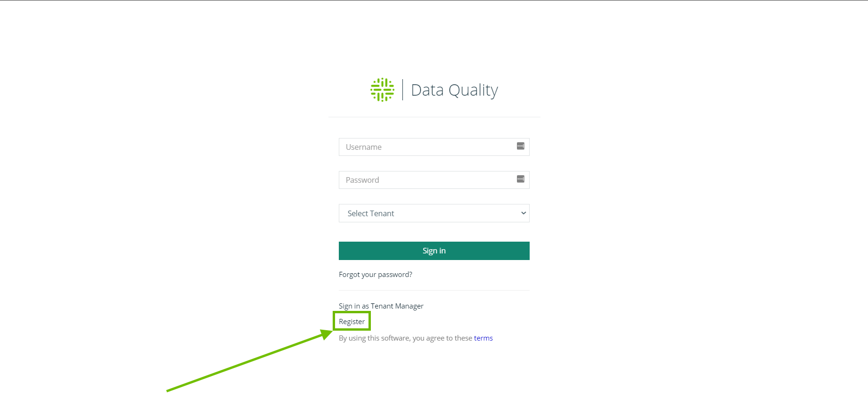
Task: Click the vertical separator beside the logo
Action: 403,90
